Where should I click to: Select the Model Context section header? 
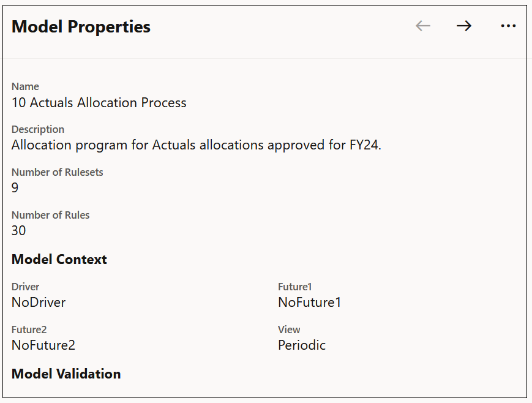59,259
